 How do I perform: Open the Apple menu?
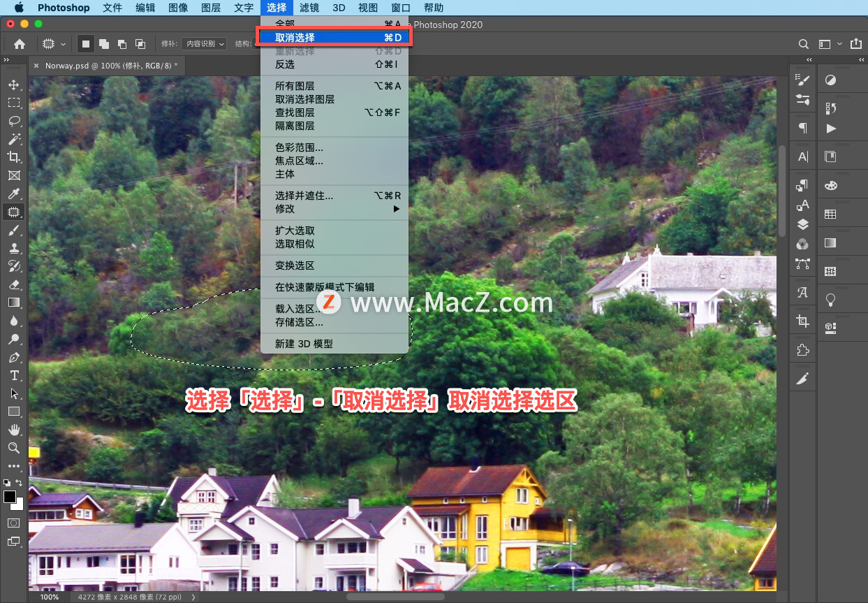(x=18, y=8)
